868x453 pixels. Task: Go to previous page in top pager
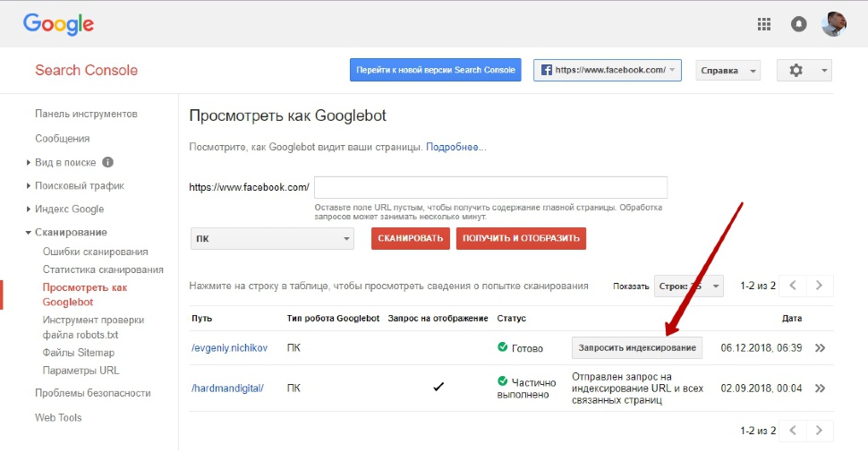click(x=793, y=286)
